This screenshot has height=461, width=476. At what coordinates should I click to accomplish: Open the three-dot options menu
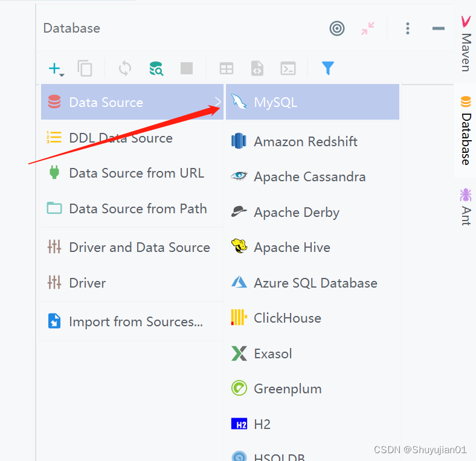408,28
